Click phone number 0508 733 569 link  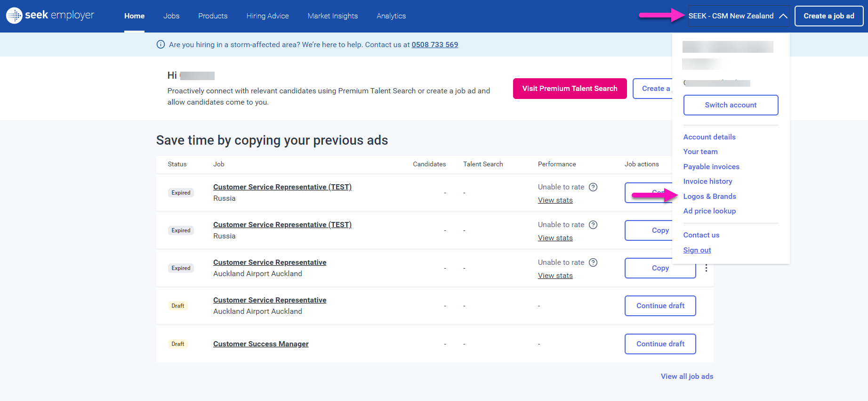434,45
